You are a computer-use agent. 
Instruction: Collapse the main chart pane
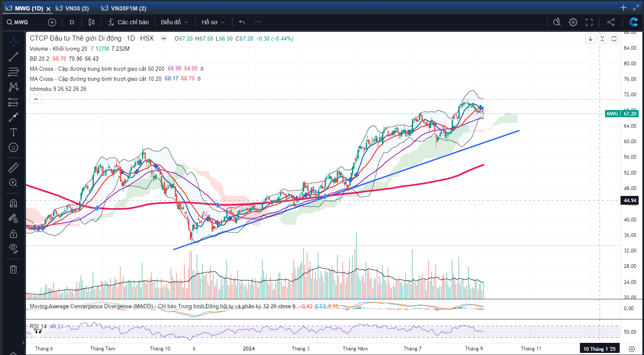click(x=602, y=39)
